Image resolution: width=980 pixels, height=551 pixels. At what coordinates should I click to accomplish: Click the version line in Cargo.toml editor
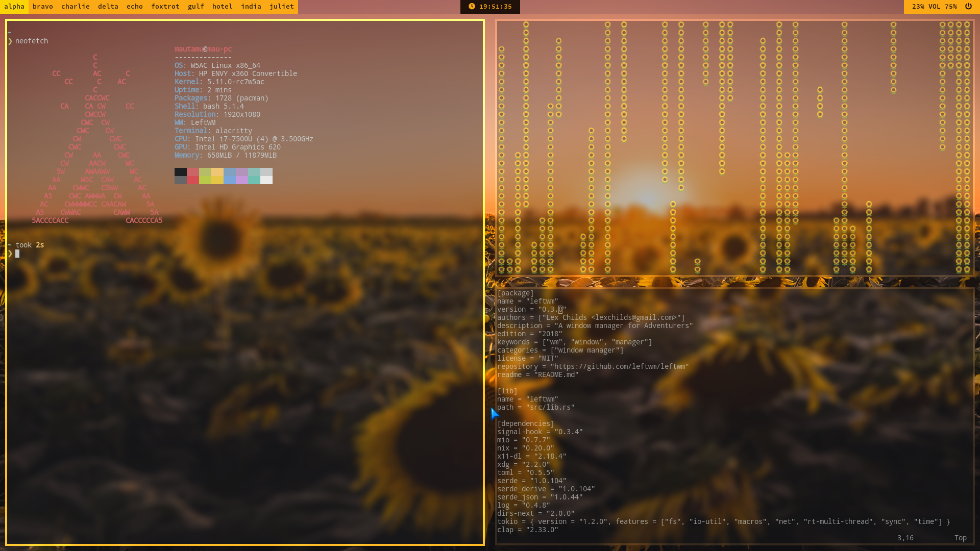(531, 309)
